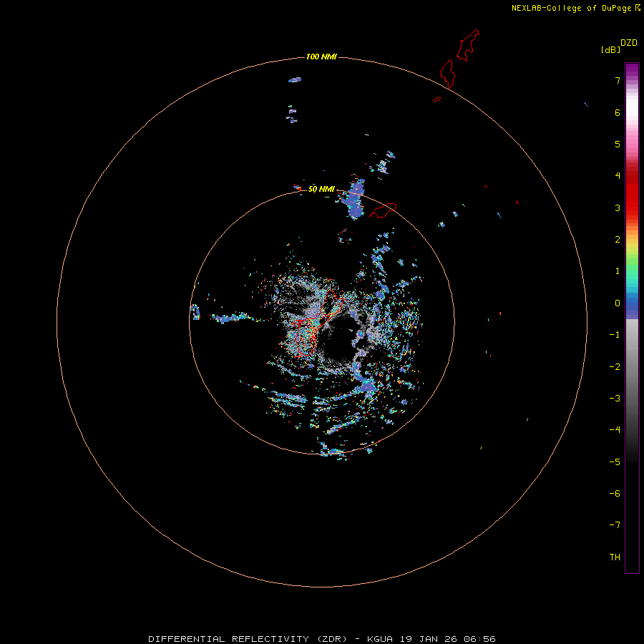Click the 0 value on color scale
This screenshot has height=644, width=644.
point(618,303)
